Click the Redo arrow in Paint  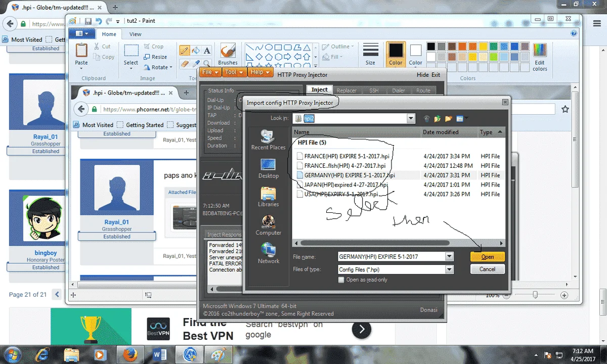coord(109,21)
